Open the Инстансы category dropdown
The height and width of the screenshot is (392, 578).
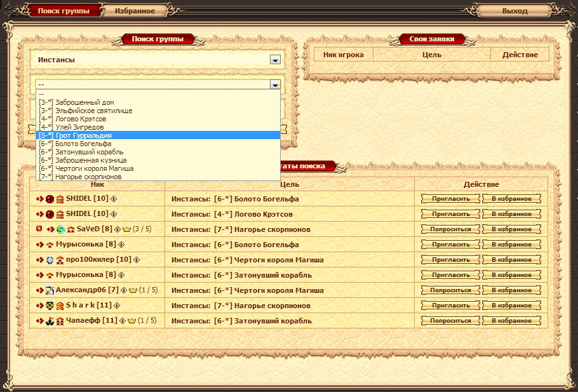coord(275,60)
